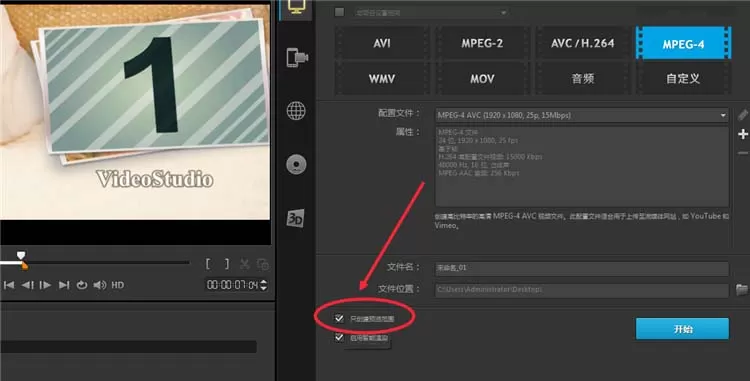Toggle the enable smart render checkbox
This screenshot has height=381, width=750.
point(339,337)
